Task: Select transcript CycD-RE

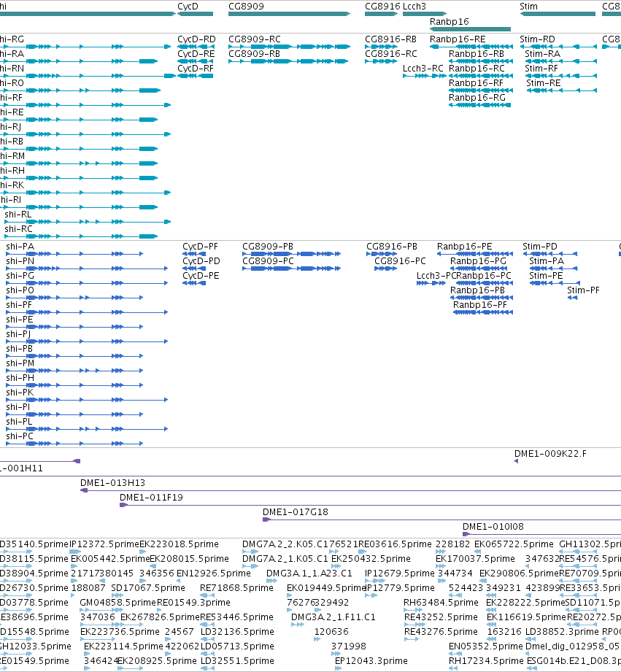Action: 196,53
